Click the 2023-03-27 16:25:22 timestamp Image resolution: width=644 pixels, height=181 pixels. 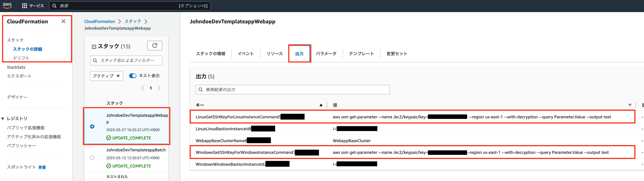click(133, 130)
